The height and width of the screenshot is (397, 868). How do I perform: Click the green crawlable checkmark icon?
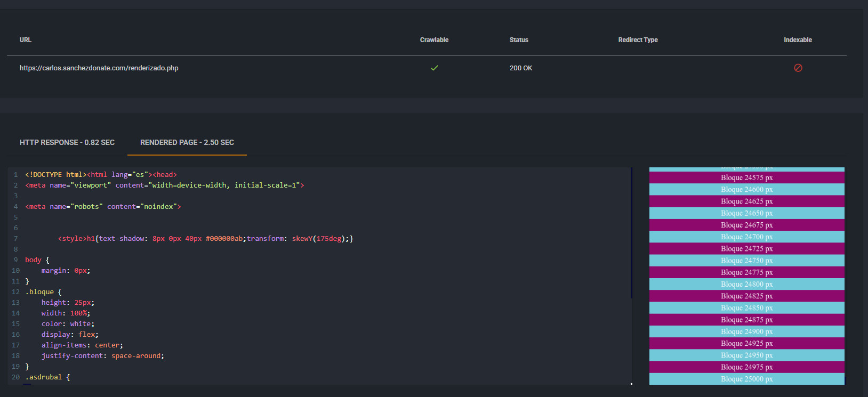pos(434,68)
